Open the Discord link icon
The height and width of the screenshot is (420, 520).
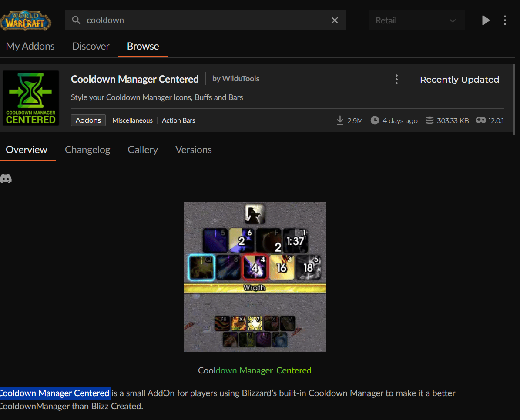[6, 179]
